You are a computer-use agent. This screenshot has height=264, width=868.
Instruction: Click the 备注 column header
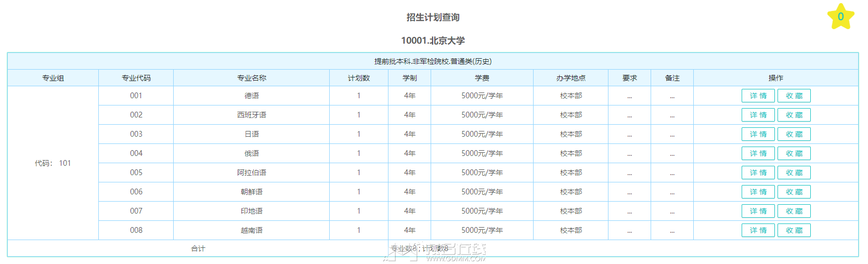(672, 78)
